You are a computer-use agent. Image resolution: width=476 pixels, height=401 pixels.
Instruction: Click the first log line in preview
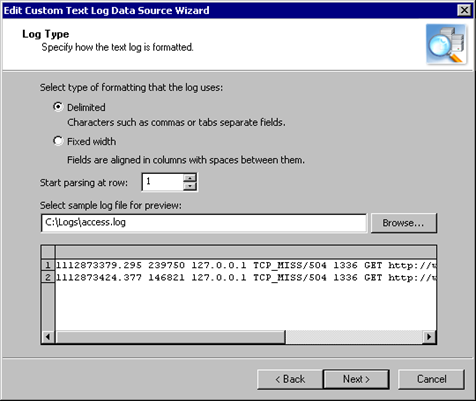[x=246, y=265]
